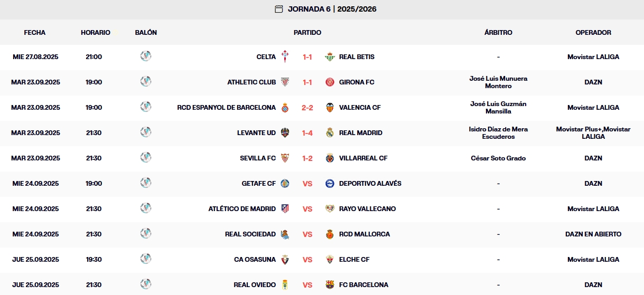Click the ball icon in Real Oviedo row

coord(146,284)
